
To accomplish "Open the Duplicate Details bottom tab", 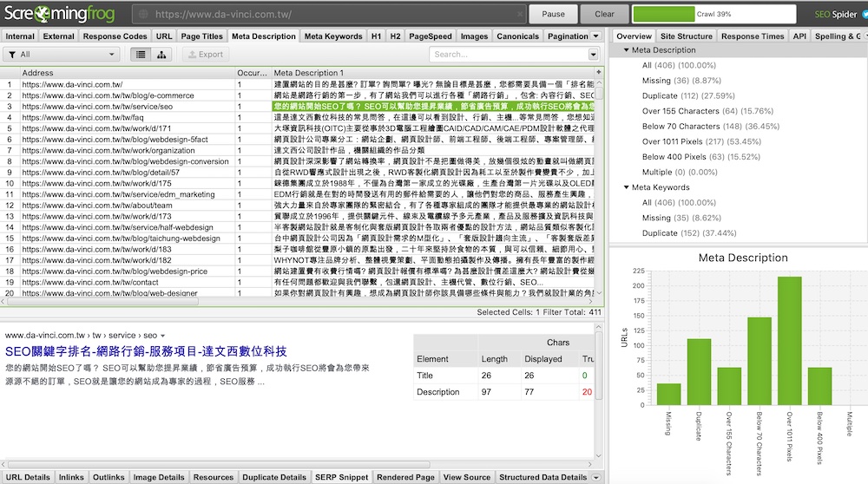I will point(274,477).
